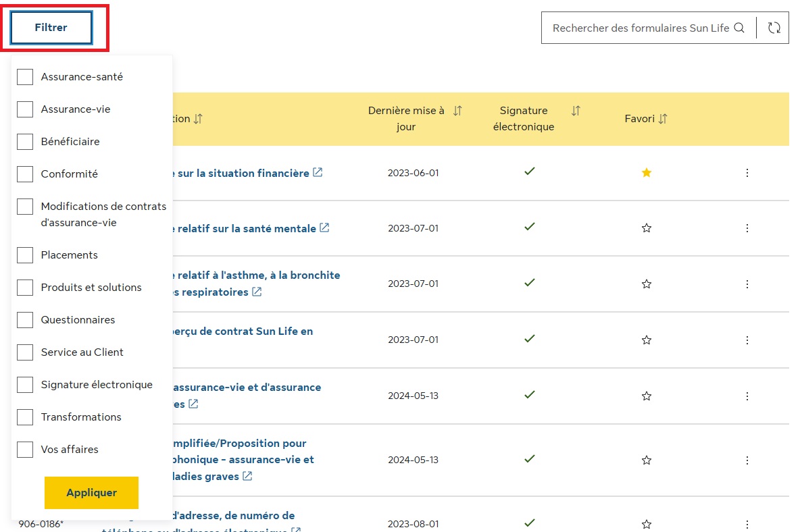Sort by the Favori column arrows
800x532 pixels.
[x=663, y=119]
